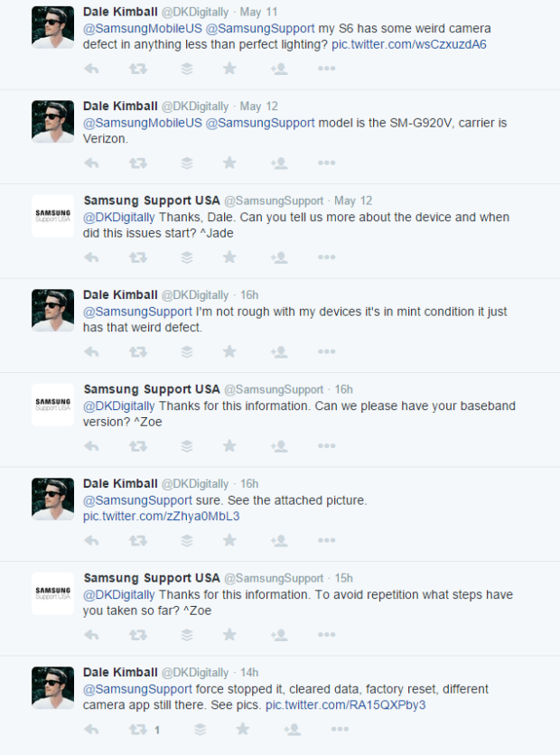
Task: Open pic.twitter.com/wsCzxuzdA6 link
Action: [409, 44]
